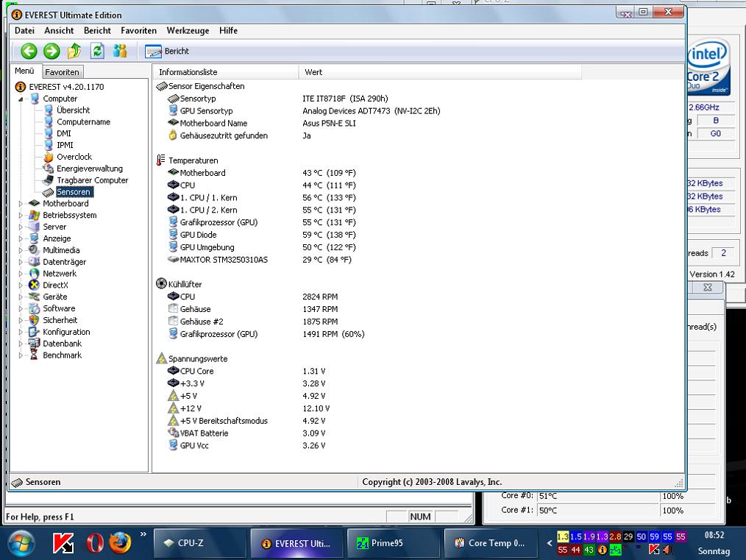Collapse the Computer tree node
746x560 pixels.
21,99
